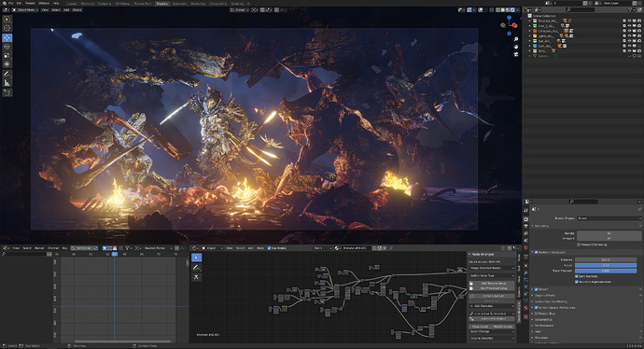Image resolution: width=644 pixels, height=349 pixels.
Task: Switch to the Shading workspace tab
Action: (161, 4)
